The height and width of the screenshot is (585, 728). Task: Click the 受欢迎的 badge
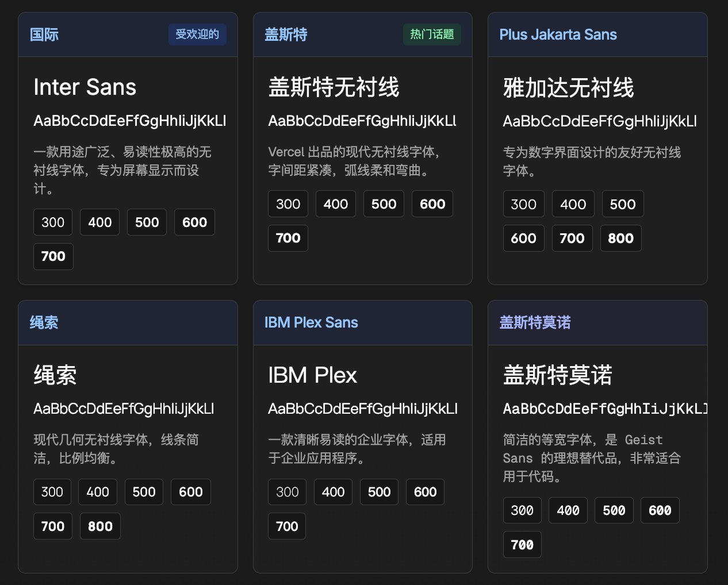197,34
